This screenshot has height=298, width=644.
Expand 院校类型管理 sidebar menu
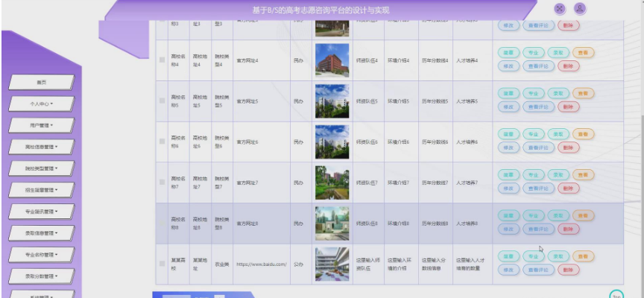(x=42, y=168)
